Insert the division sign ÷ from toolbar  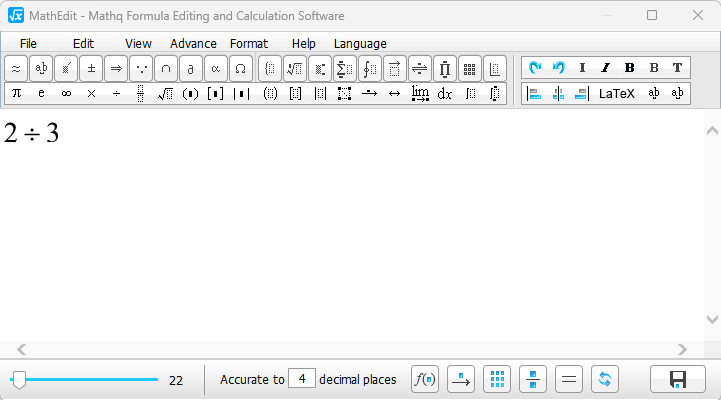click(x=116, y=93)
